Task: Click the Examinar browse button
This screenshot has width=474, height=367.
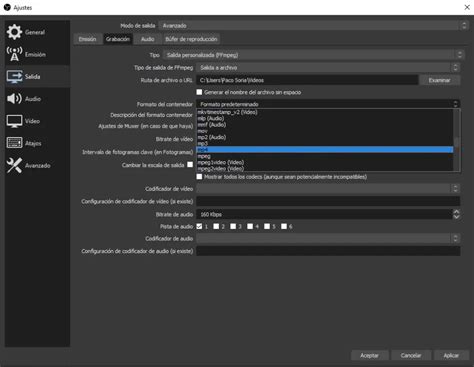Action: click(x=440, y=80)
